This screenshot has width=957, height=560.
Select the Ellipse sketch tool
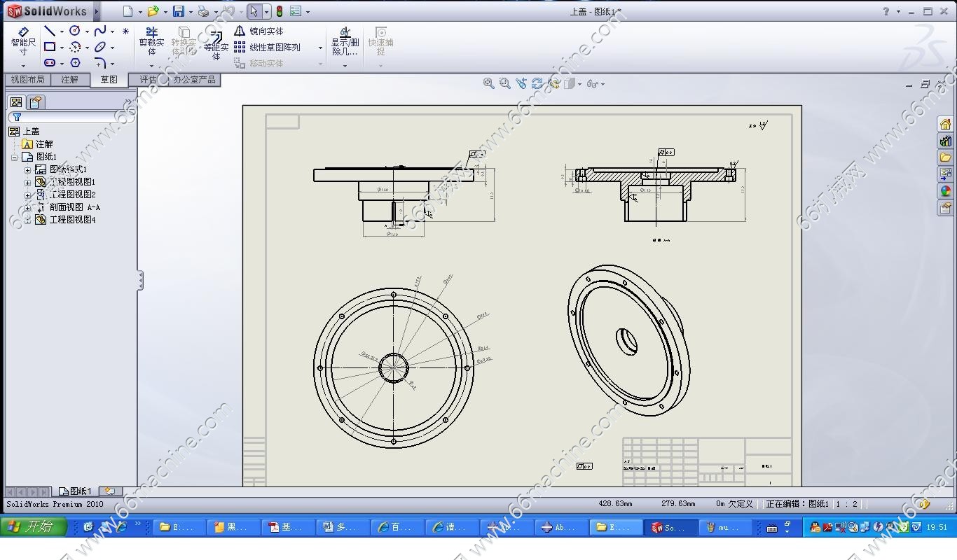click(100, 47)
